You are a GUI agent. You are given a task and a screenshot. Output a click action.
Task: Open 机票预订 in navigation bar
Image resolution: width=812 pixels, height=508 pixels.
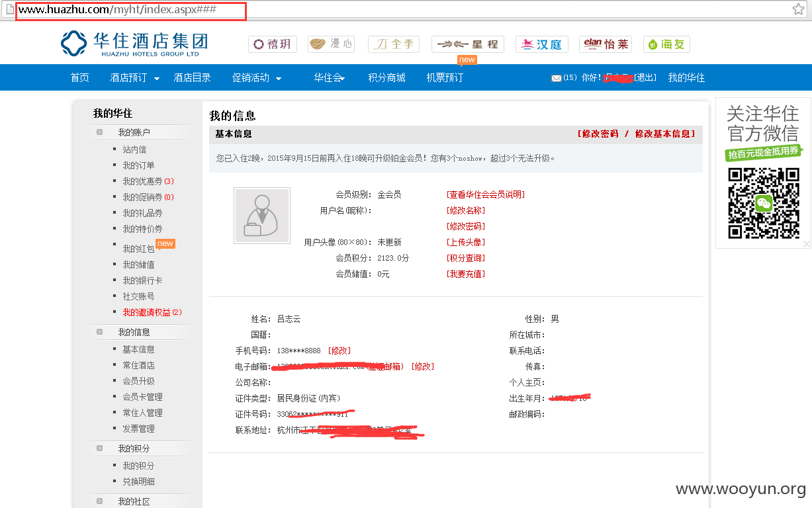click(445, 78)
